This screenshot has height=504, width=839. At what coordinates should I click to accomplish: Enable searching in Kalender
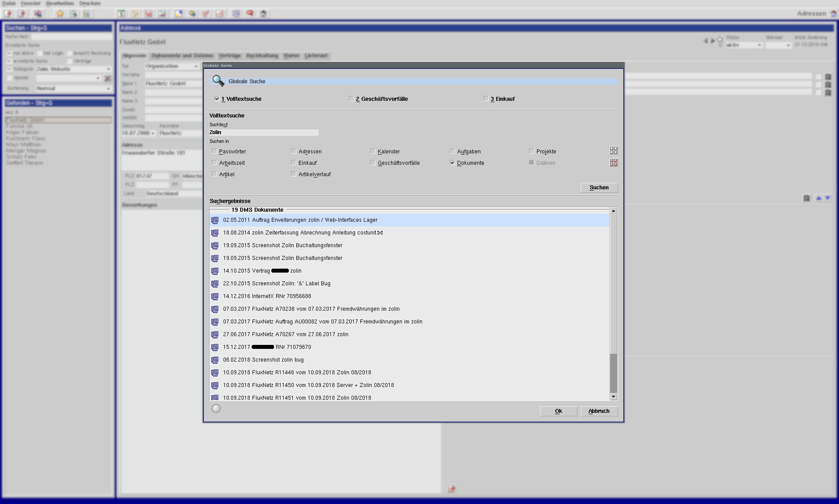tap(373, 152)
